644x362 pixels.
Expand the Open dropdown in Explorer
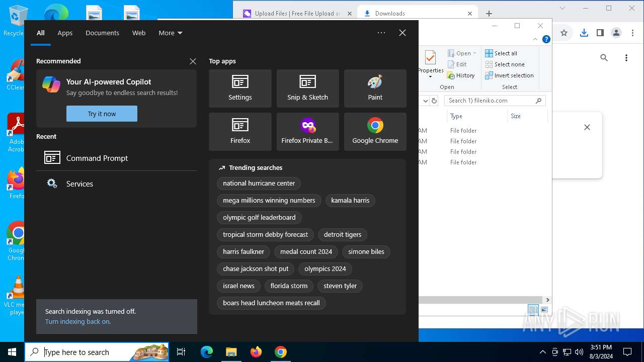point(474,53)
